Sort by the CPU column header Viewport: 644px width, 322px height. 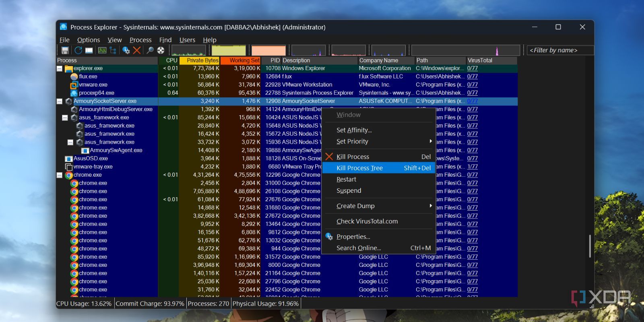(169, 60)
